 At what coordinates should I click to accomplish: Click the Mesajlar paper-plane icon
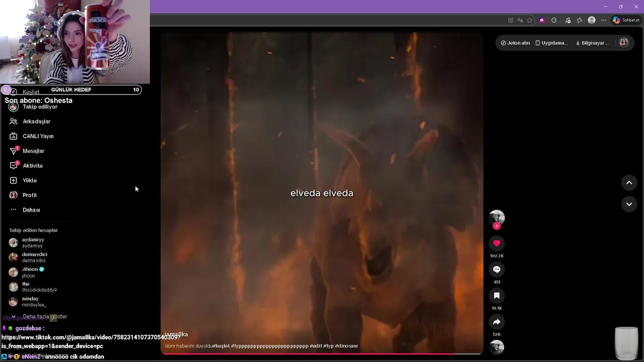[14, 151]
